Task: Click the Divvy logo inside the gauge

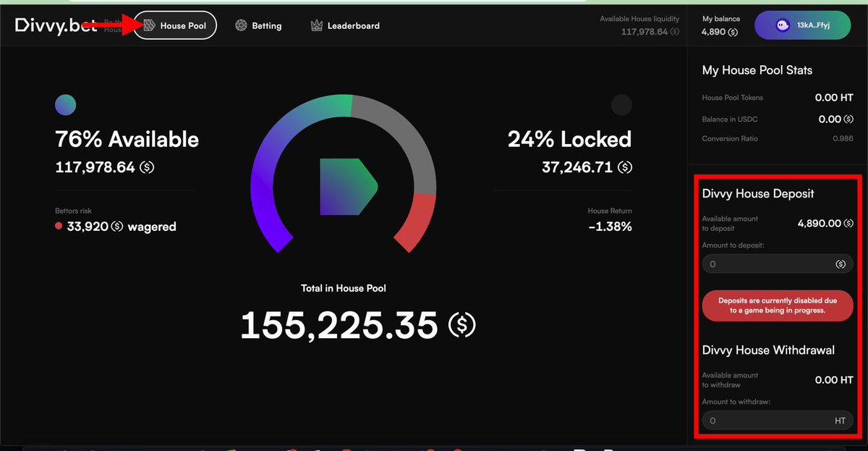Action: (347, 187)
